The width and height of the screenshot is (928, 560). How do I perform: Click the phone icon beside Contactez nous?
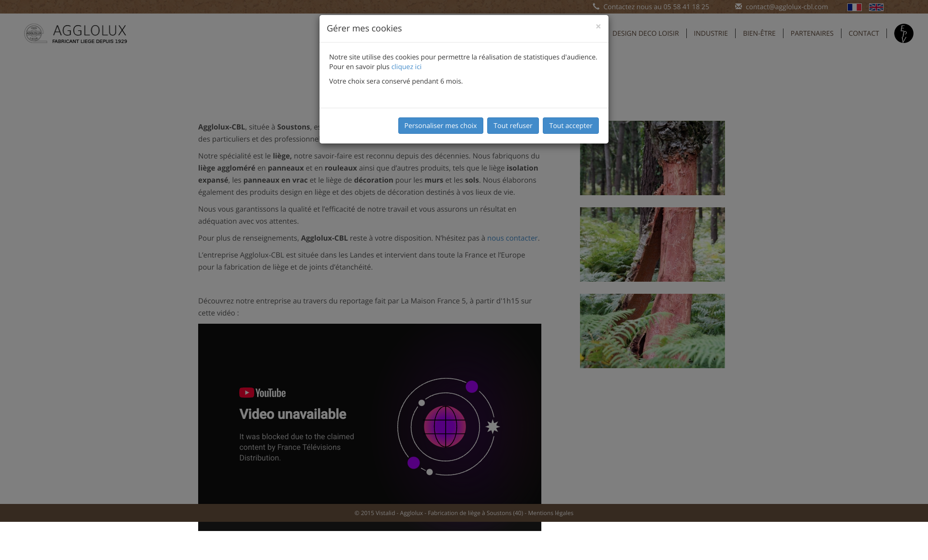(x=596, y=6)
